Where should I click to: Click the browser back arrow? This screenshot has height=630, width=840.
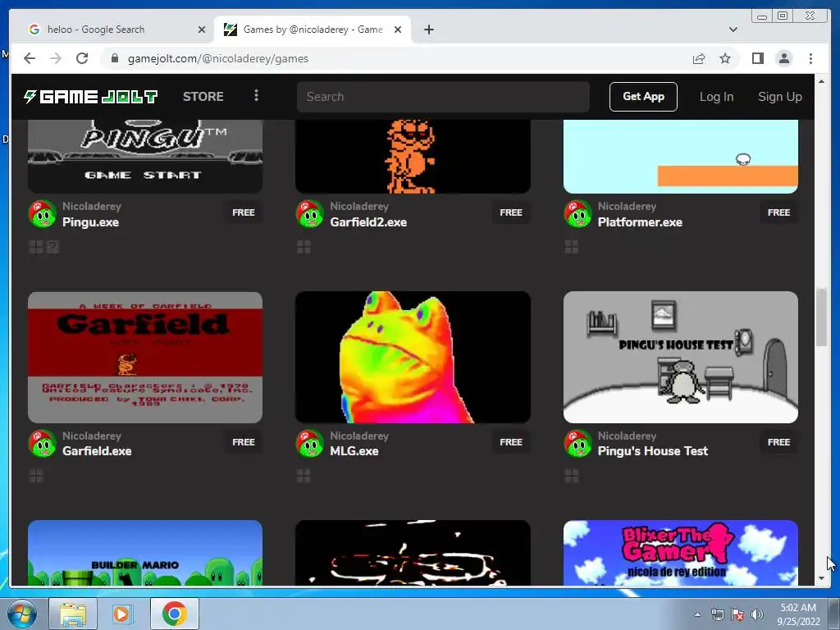(30, 58)
